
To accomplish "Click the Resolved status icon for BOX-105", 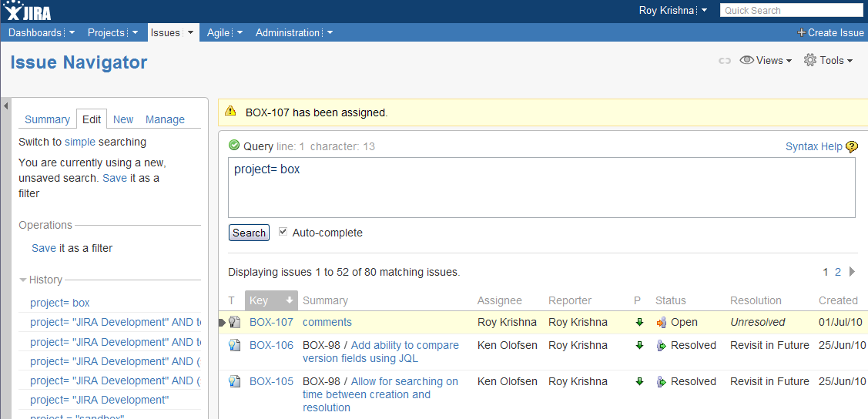I will (x=662, y=381).
